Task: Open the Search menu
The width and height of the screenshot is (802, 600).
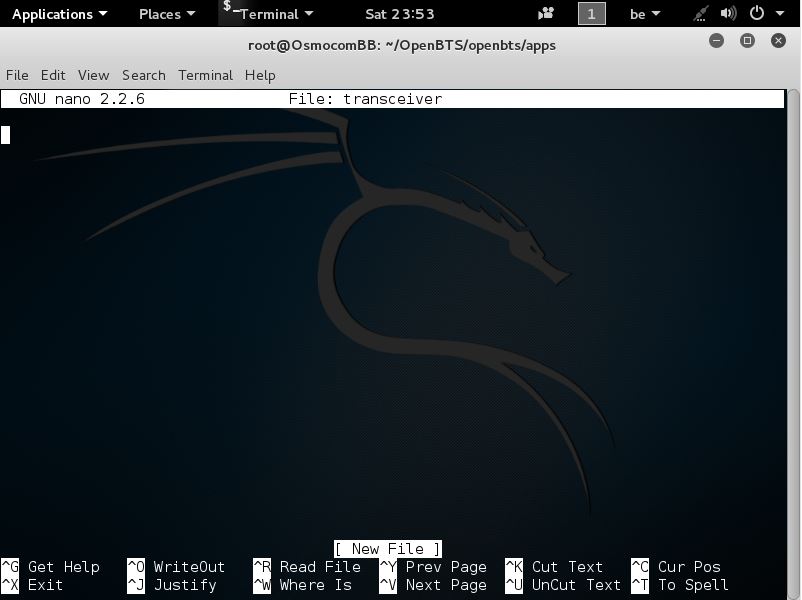Action: click(x=143, y=75)
